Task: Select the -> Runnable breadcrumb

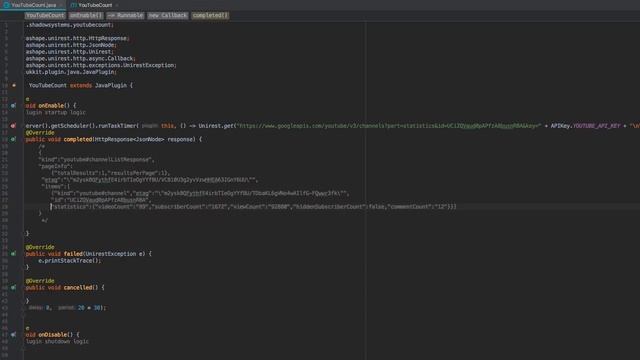Action: (125, 16)
